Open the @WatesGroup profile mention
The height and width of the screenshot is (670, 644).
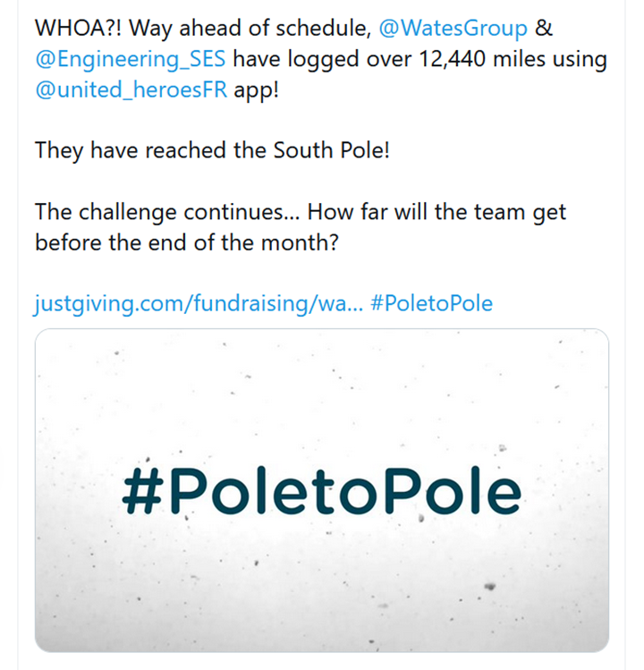(453, 28)
